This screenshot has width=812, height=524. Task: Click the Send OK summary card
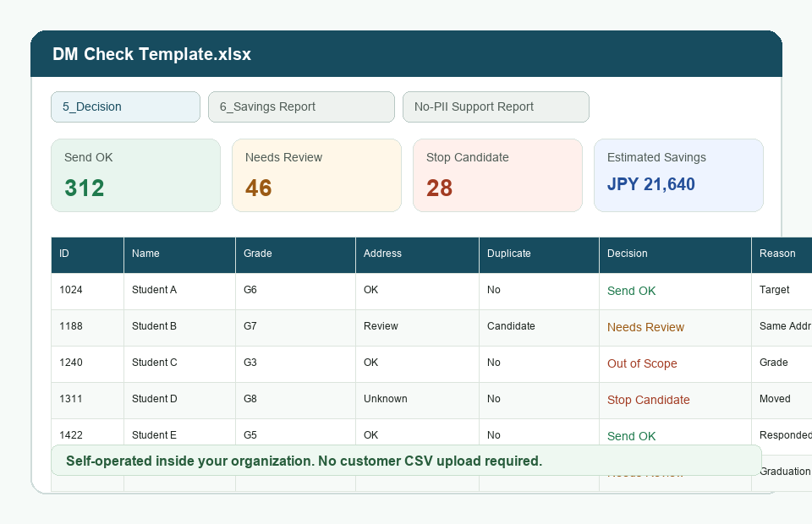click(135, 175)
